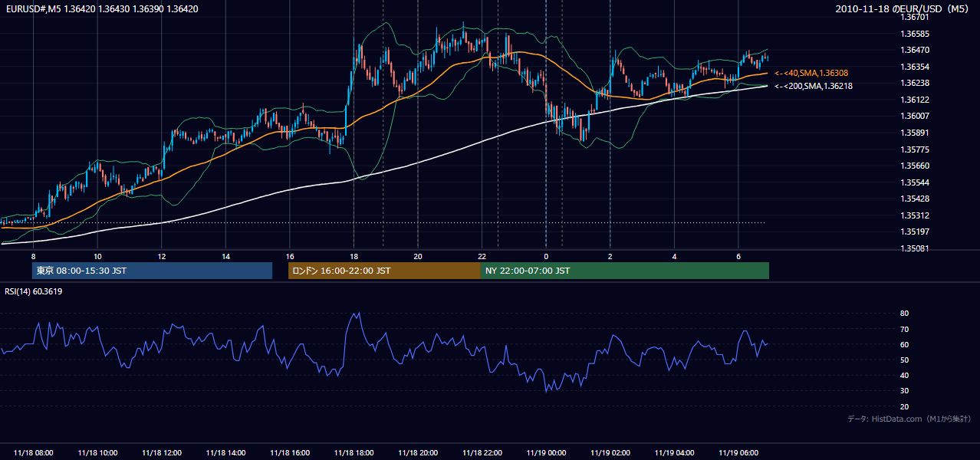The height and width of the screenshot is (460, 980).
Task: Click hour tick 22 under price chart
Action: tap(482, 256)
